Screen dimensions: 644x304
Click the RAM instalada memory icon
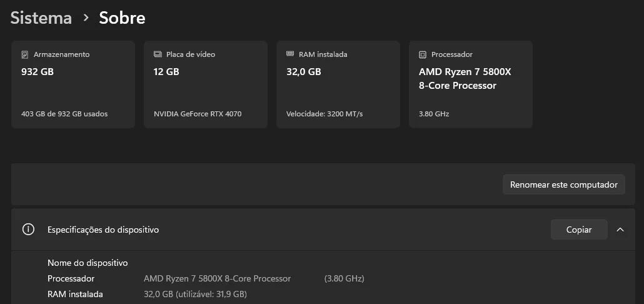(290, 54)
